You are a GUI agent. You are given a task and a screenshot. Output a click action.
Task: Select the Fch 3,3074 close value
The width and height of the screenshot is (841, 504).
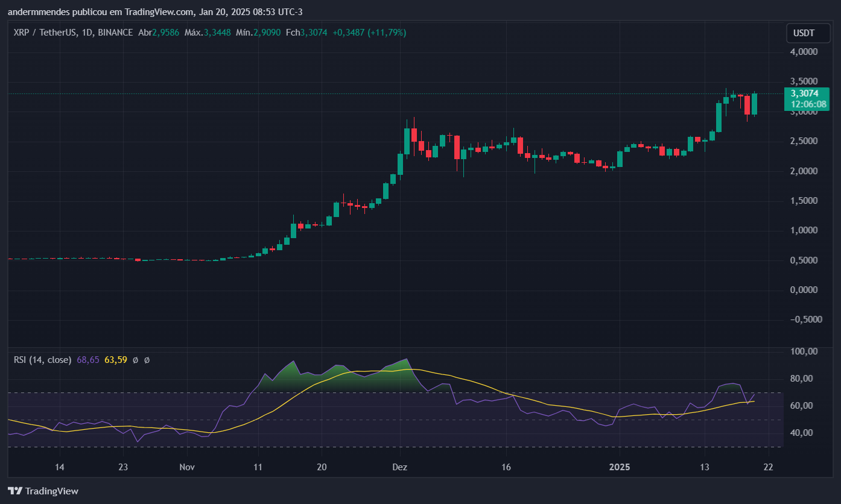click(x=306, y=33)
